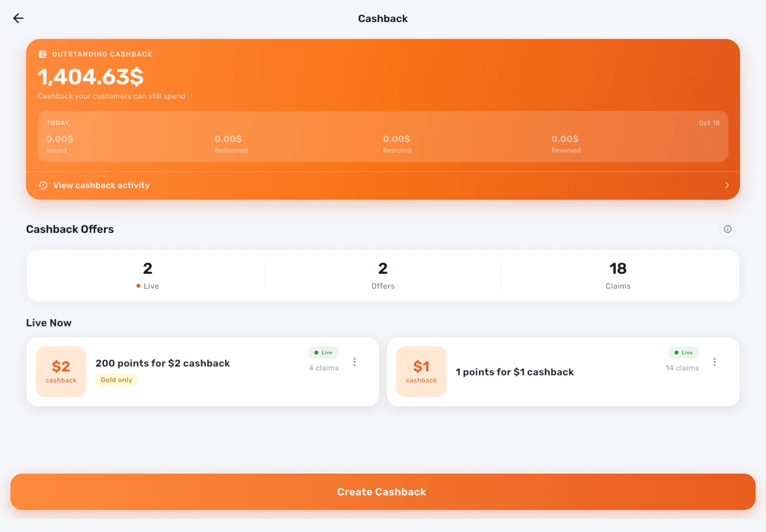The width and height of the screenshot is (766, 532).
Task: Open options menu for $2 cashback offer
Action: pos(354,362)
